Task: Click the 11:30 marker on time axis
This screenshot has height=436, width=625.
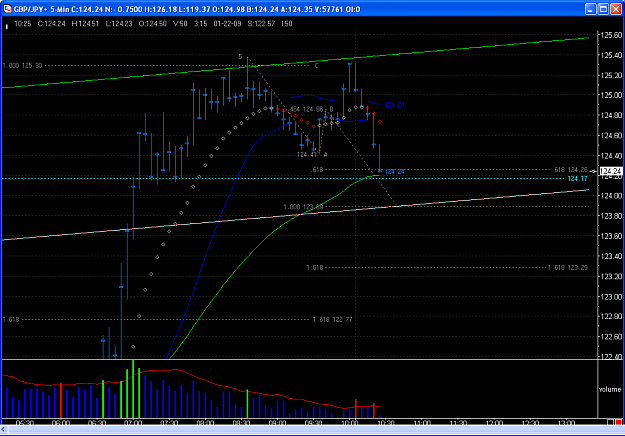Action: 458,422
